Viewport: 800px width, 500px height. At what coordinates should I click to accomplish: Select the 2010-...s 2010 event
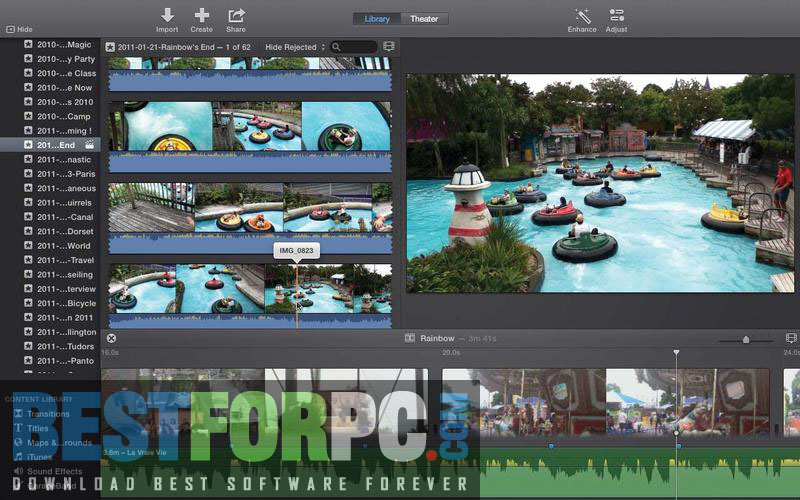pyautogui.click(x=65, y=102)
